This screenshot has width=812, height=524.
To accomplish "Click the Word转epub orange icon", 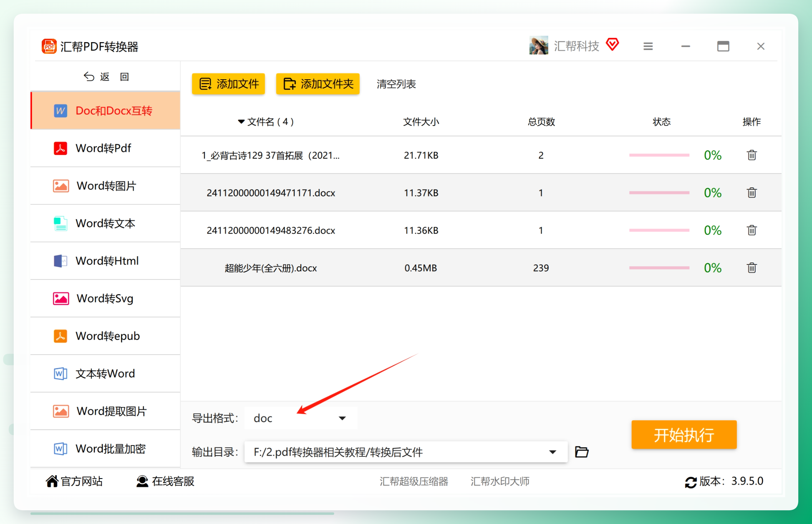I will coord(61,336).
